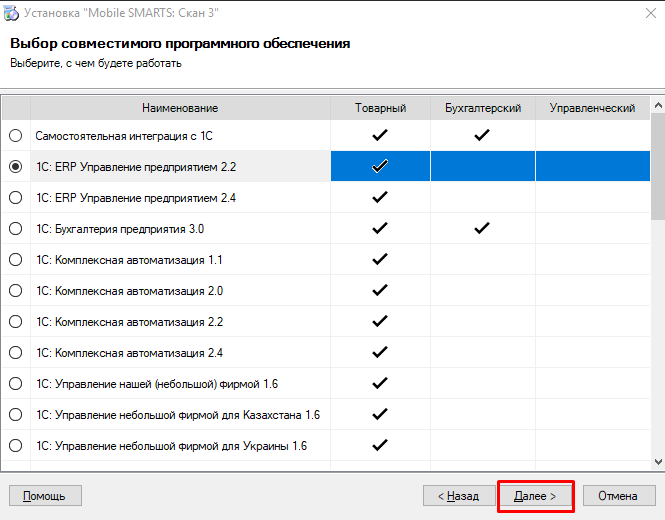The image size is (665, 520).
Task: Click the Наименование column header
Action: click(x=180, y=108)
